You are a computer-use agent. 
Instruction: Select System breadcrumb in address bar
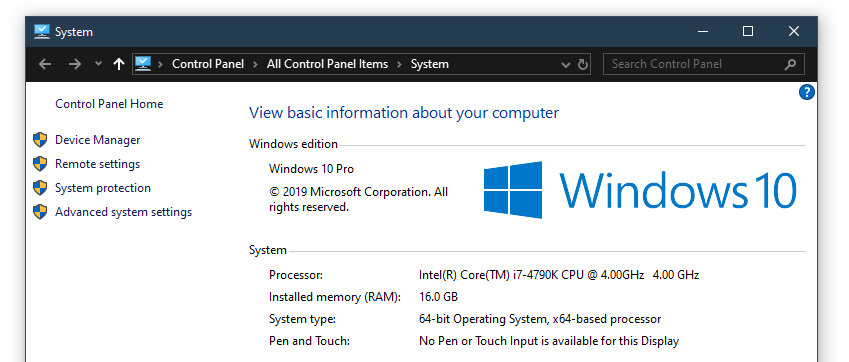click(x=429, y=64)
